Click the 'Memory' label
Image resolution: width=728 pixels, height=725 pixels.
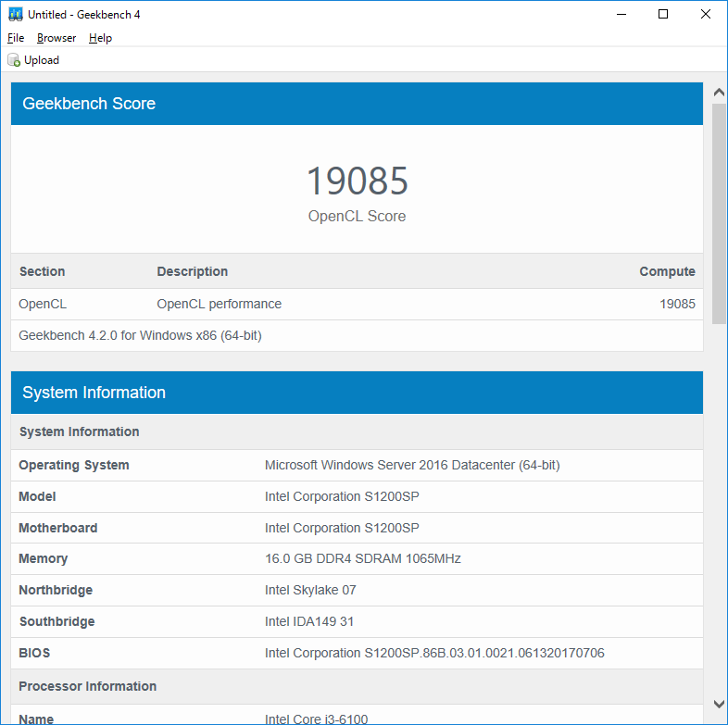(44, 559)
